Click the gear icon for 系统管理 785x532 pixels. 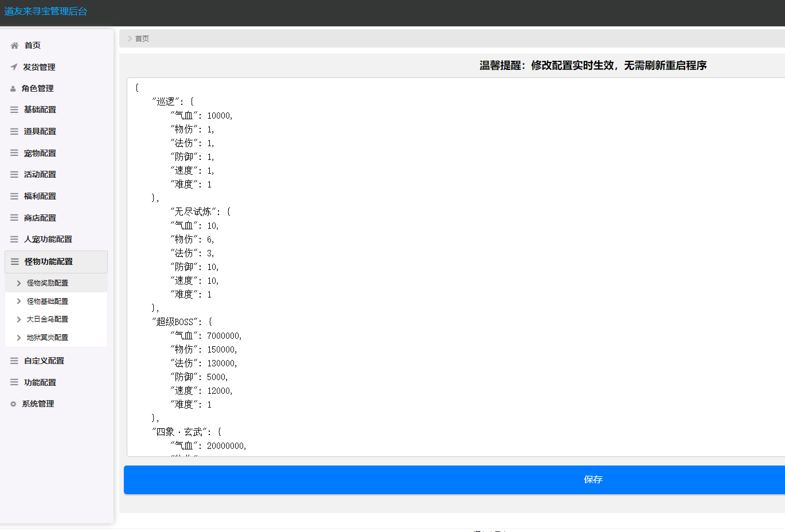click(x=13, y=404)
